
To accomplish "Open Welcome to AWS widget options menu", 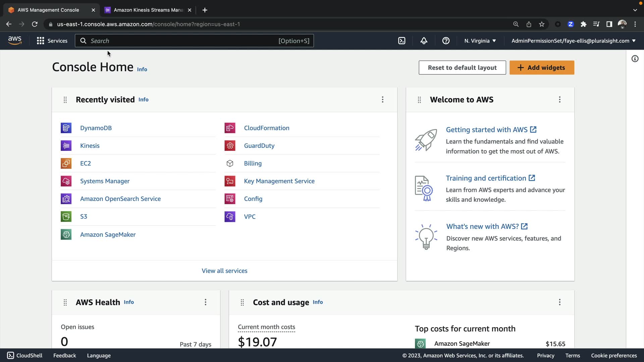I will tap(559, 100).
